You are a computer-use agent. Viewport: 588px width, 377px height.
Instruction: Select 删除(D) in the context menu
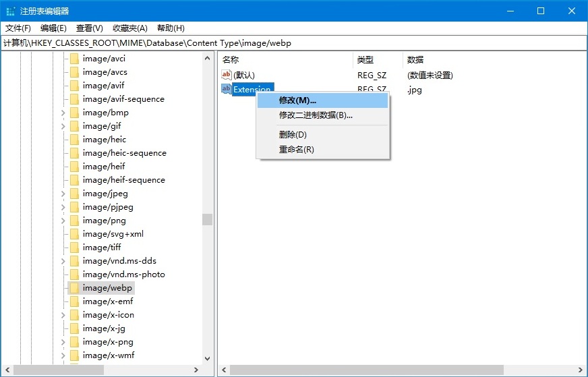(x=322, y=135)
